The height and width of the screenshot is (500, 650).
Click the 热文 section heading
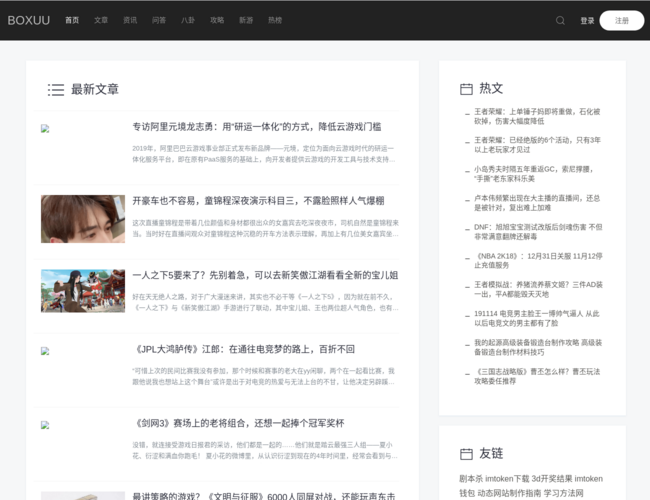[491, 88]
